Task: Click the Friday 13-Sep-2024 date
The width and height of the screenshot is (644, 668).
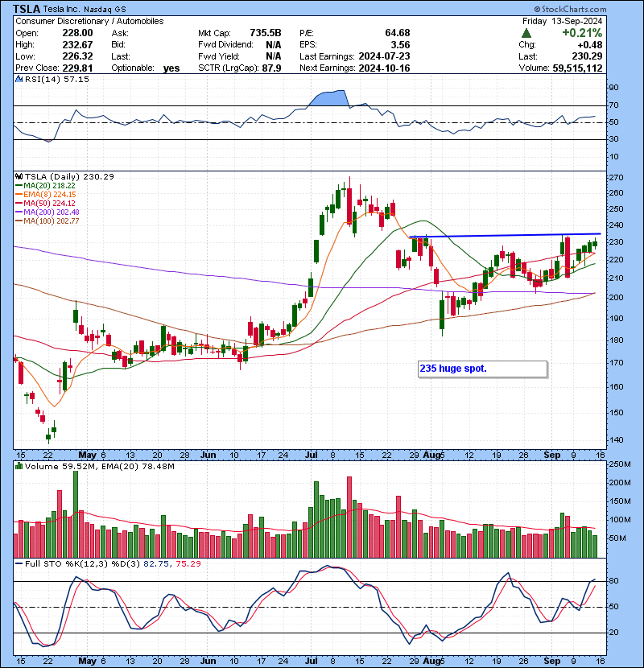Action: 562,21
